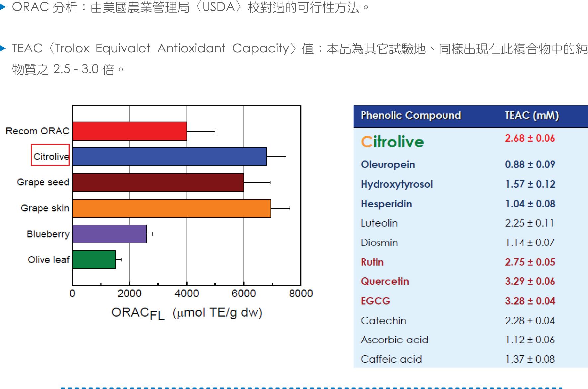Click the 'Hesperidin' row name
The height and width of the screenshot is (389, 588).
386,204
